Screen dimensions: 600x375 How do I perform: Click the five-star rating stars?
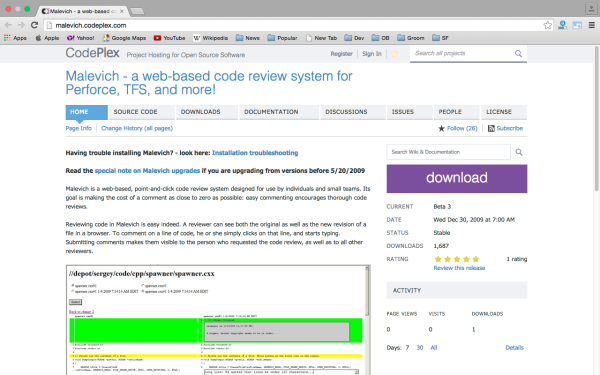[457, 259]
